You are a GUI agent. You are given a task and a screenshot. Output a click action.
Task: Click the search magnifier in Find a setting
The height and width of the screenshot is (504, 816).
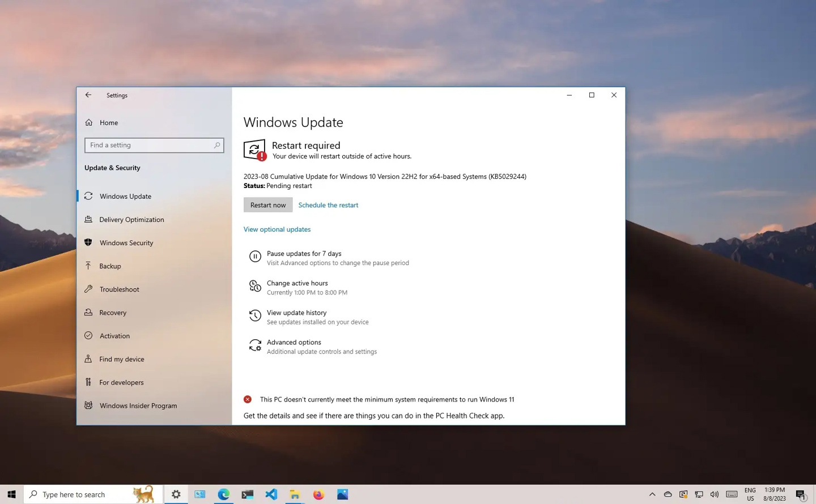point(216,146)
